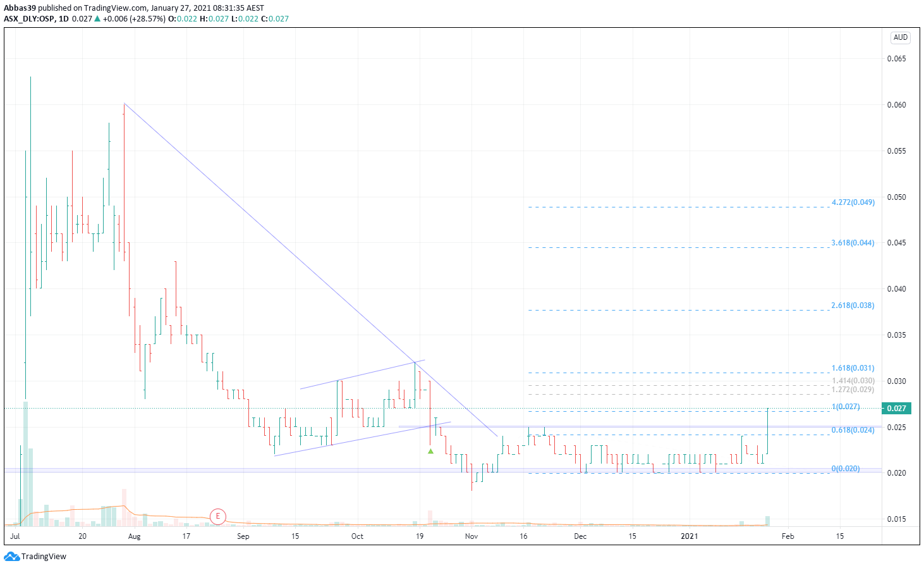Click the +0.006 (+28.57%) change value

tap(134, 19)
